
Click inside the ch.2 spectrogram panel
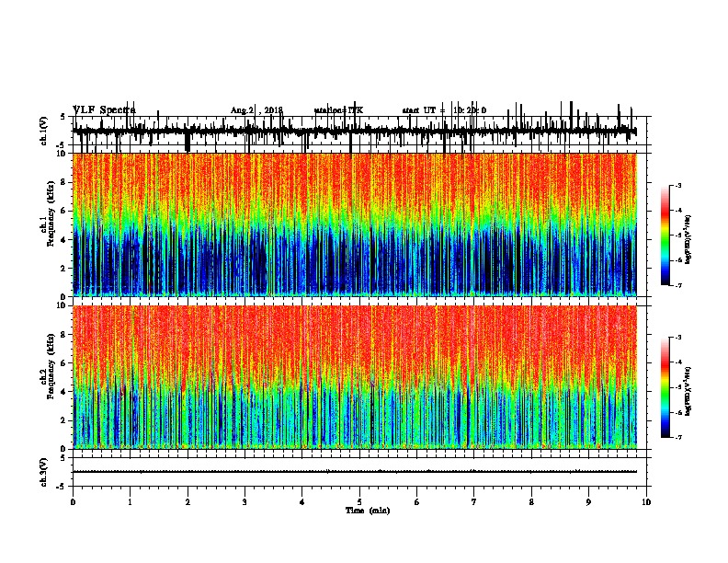tap(355, 377)
